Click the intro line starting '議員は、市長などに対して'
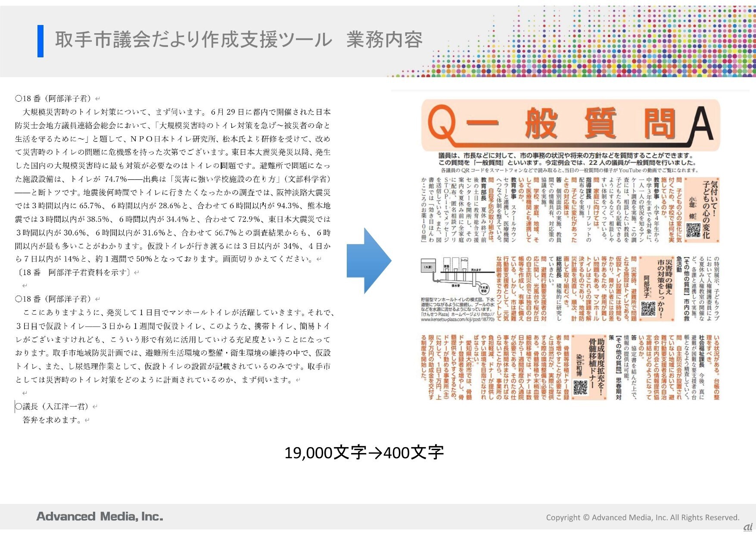The image size is (756, 535). (566, 156)
